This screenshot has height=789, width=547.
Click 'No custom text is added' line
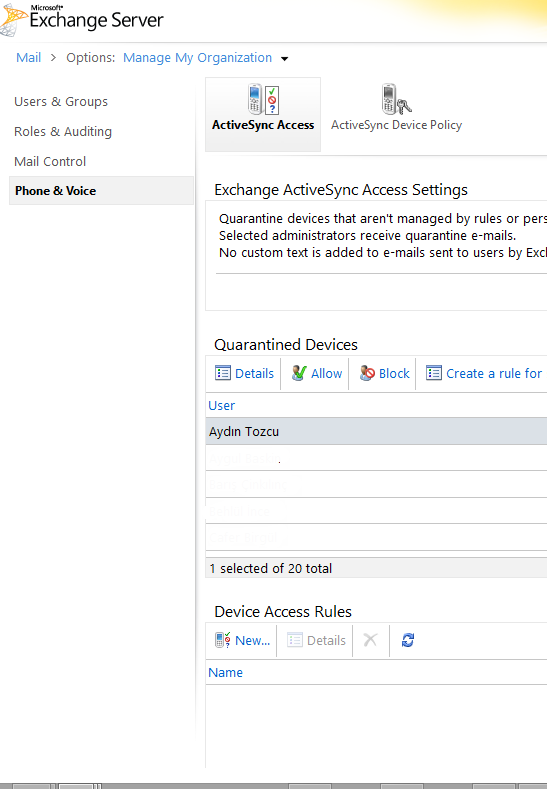coord(382,253)
